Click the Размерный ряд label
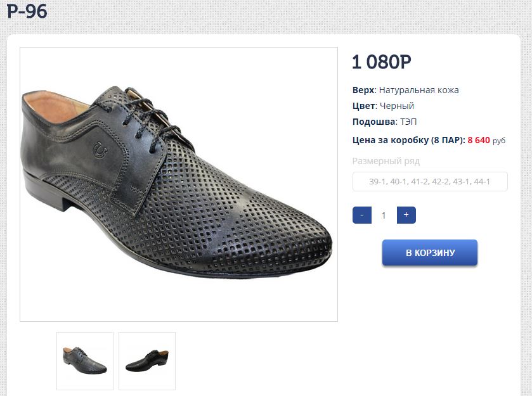The image size is (532, 396). coord(386,161)
